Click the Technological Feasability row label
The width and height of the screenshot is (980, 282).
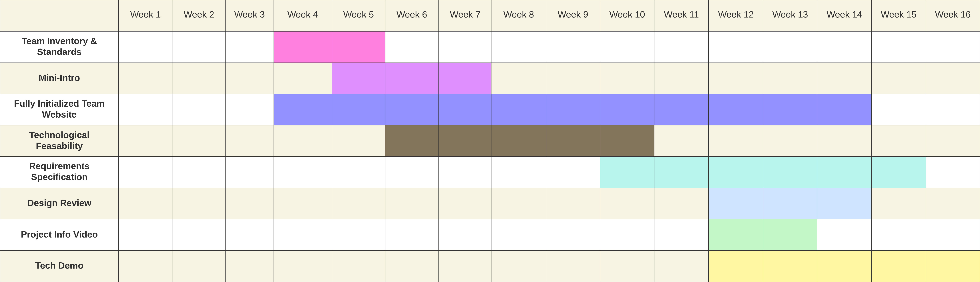click(x=59, y=141)
